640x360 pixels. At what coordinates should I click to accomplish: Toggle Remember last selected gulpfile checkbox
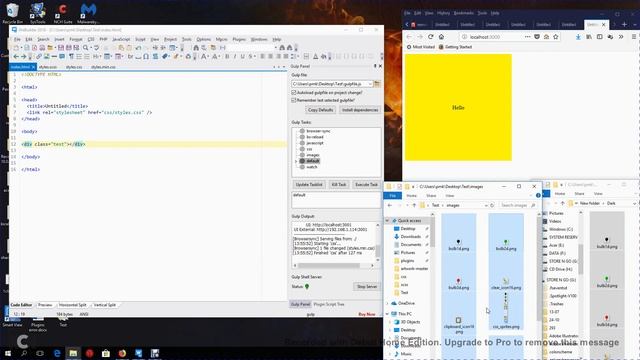(293, 100)
